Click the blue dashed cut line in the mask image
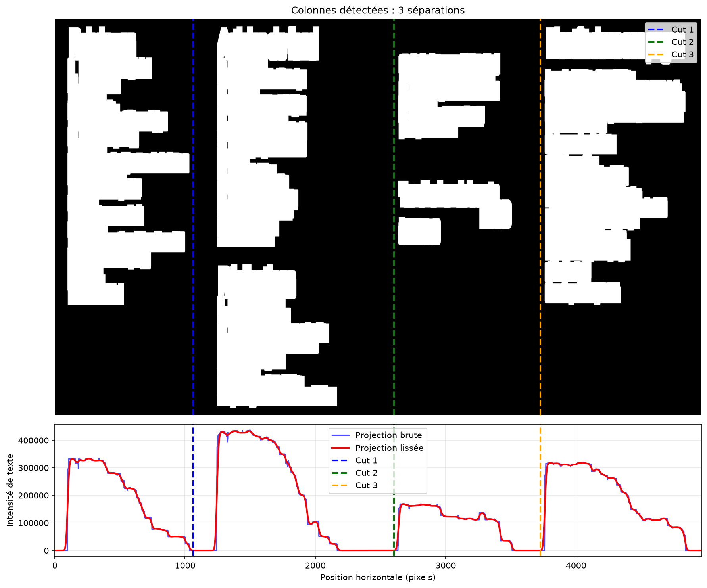Image resolution: width=707 pixels, height=588 pixels. tap(193, 217)
